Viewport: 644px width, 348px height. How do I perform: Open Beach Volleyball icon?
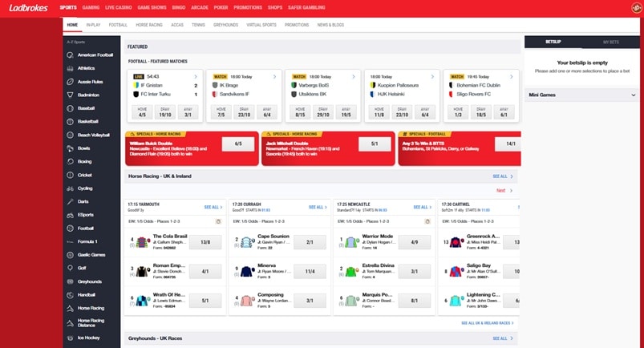(x=71, y=136)
